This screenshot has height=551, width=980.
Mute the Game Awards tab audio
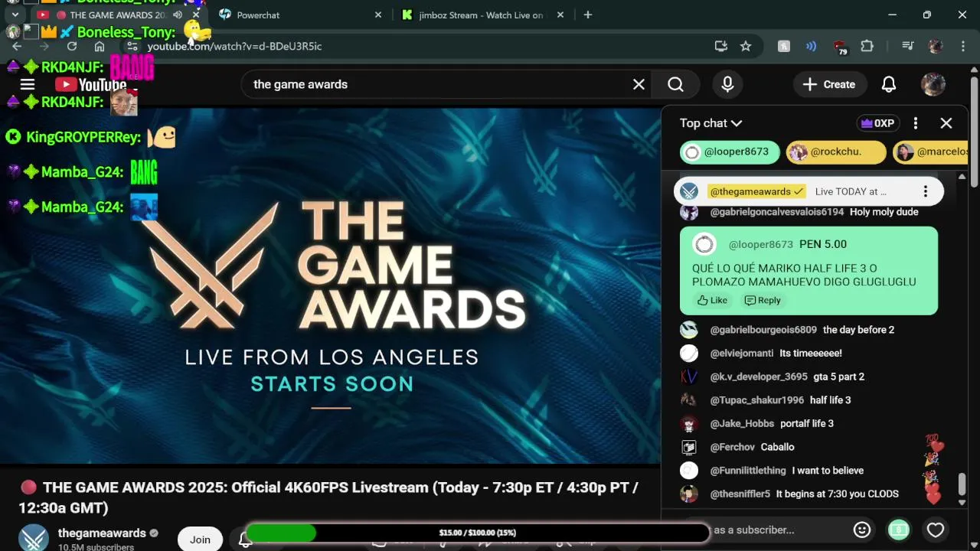[178, 15]
